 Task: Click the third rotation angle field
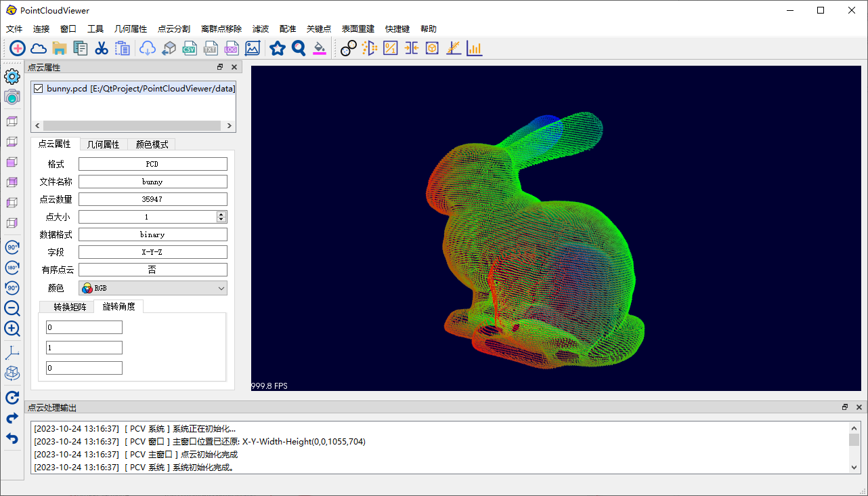tap(84, 368)
